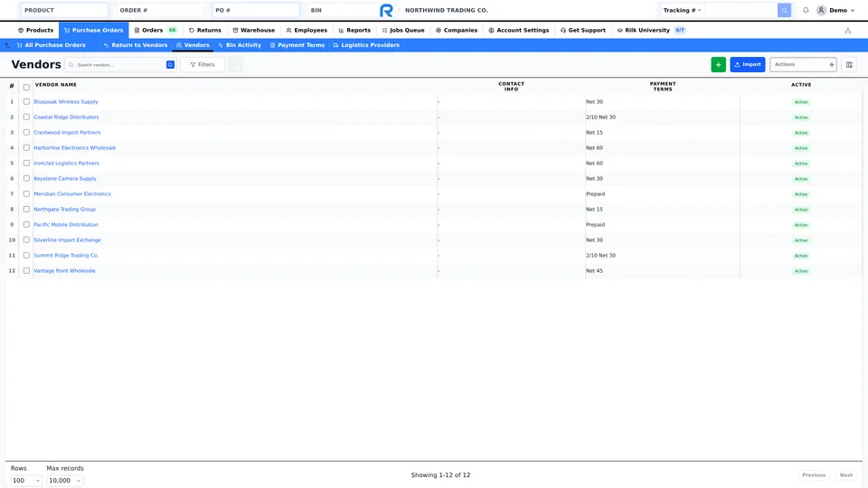Check Coastal Ridge Distributors row checkbox
This screenshot has height=488, width=868.
(26, 117)
